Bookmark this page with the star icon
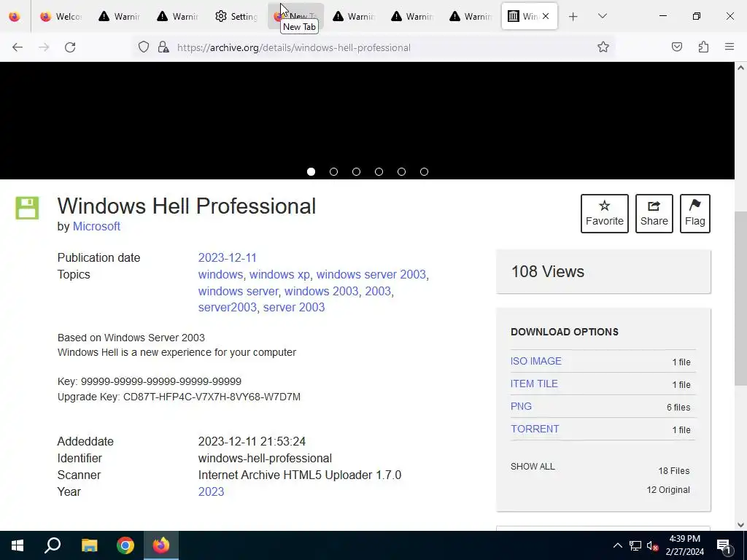Image resolution: width=747 pixels, height=560 pixels. pos(603,47)
